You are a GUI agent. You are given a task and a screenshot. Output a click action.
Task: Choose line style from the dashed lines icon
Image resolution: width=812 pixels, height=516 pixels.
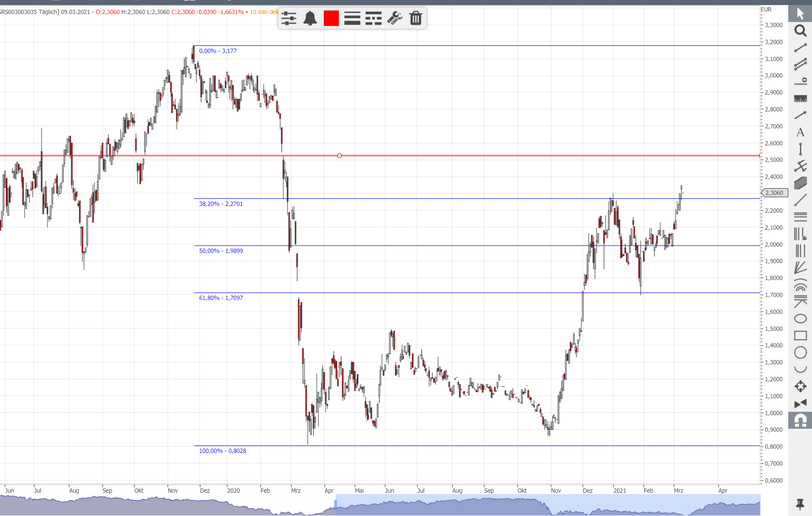[x=374, y=18]
